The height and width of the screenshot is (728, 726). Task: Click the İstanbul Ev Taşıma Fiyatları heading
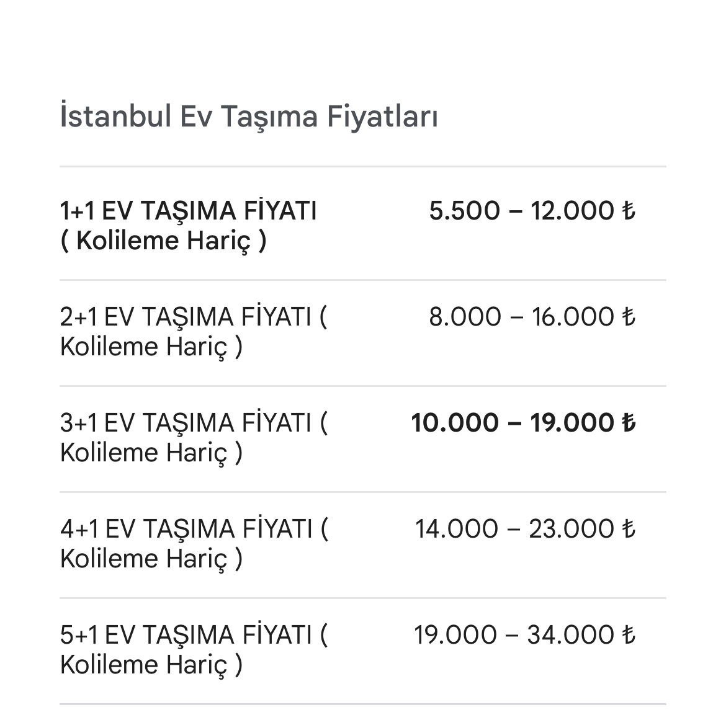click(x=249, y=117)
